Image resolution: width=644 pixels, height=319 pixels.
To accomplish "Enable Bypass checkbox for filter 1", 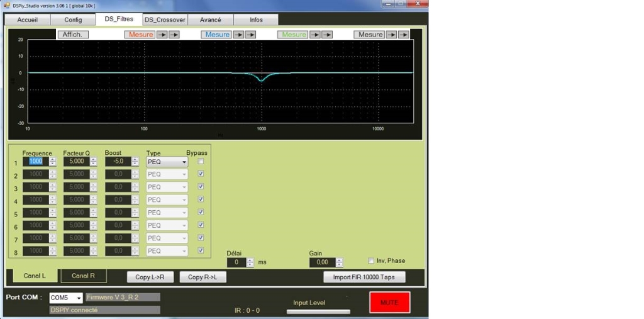I will click(201, 162).
